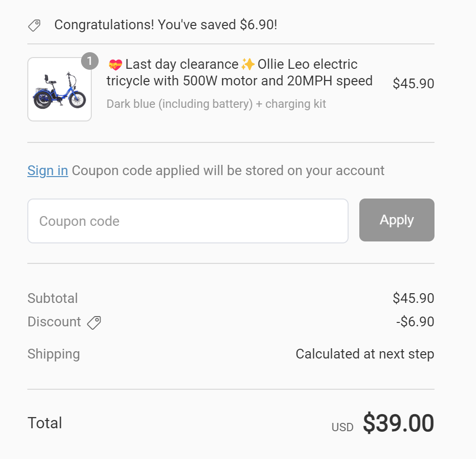Click the discount tag icon next to Discount
This screenshot has height=459, width=476.
94,322
